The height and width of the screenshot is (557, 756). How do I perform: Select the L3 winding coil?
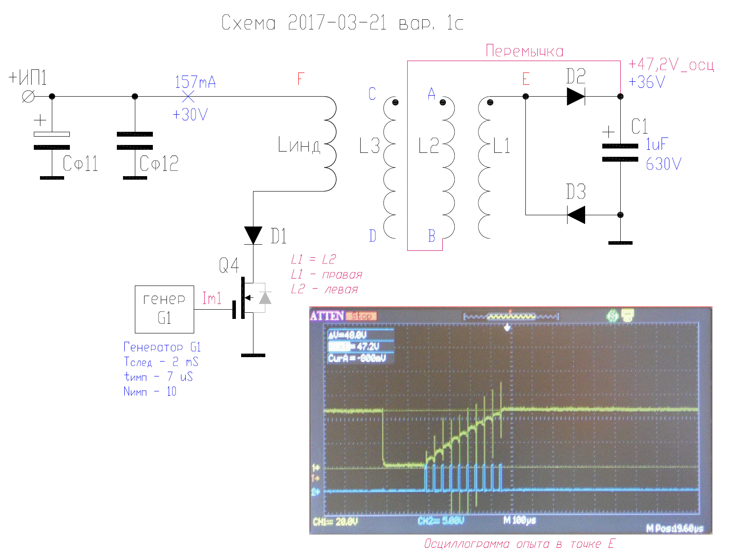pos(390,167)
